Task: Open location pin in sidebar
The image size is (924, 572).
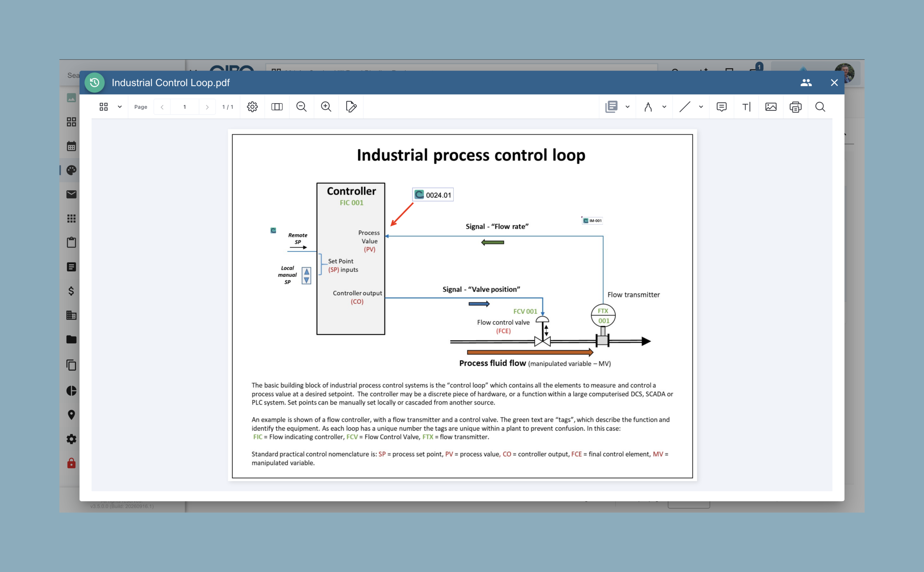Action: [x=71, y=415]
